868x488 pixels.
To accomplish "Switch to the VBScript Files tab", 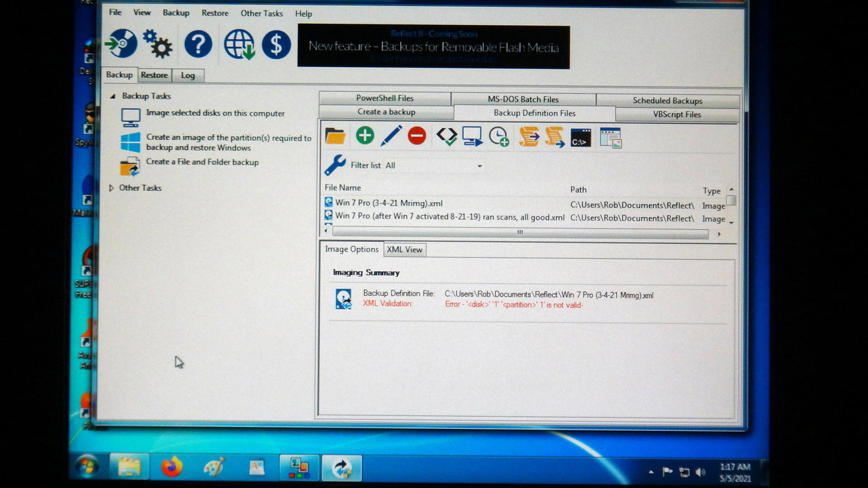I will [x=677, y=115].
